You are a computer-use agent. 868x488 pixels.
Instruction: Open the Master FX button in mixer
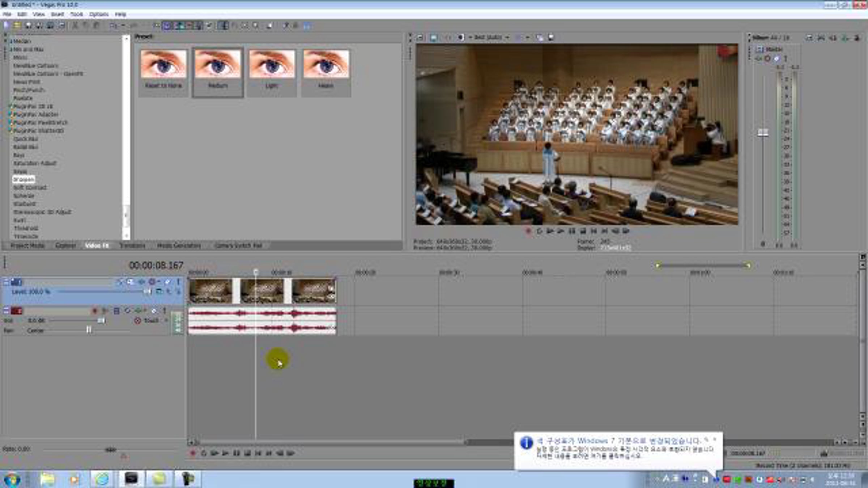click(758, 59)
